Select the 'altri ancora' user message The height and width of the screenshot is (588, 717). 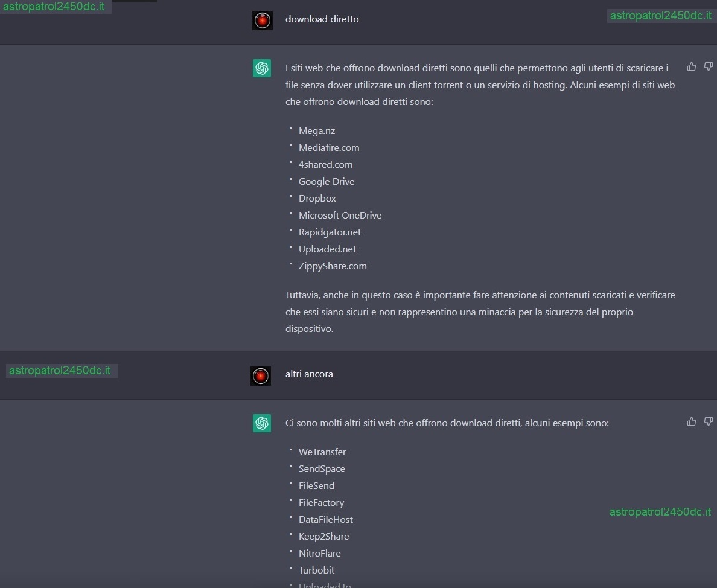pos(309,374)
